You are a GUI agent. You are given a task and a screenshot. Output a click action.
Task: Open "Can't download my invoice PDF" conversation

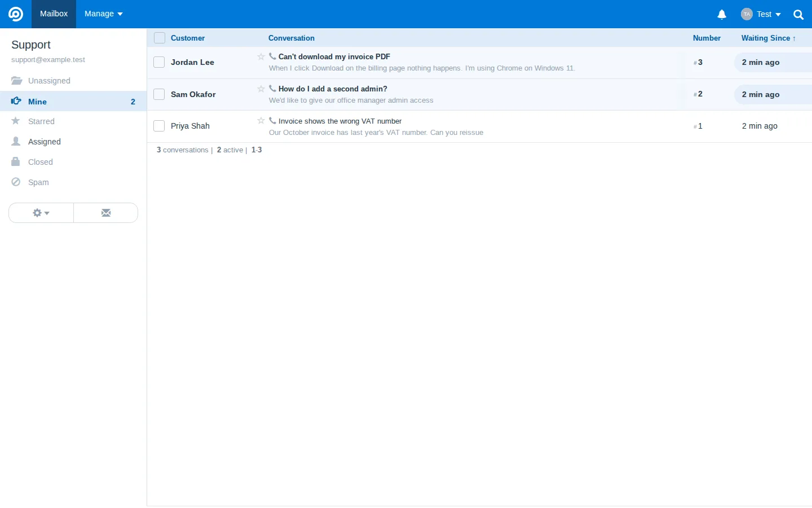[334, 56]
